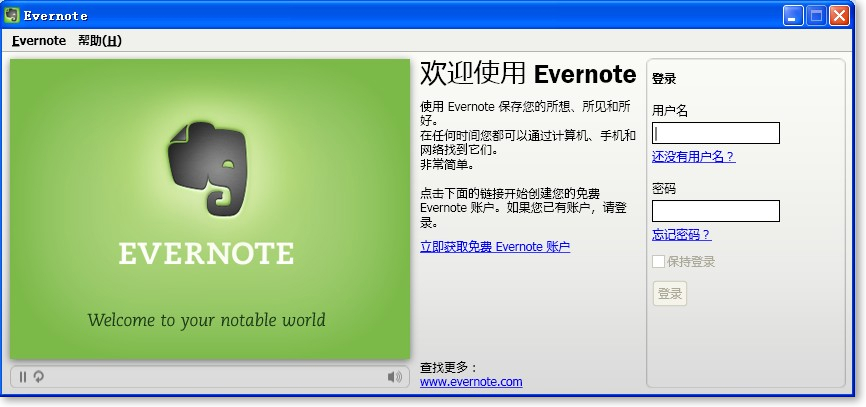866x407 pixels.
Task: Open the 还没有用户名？ link
Action: (x=694, y=157)
